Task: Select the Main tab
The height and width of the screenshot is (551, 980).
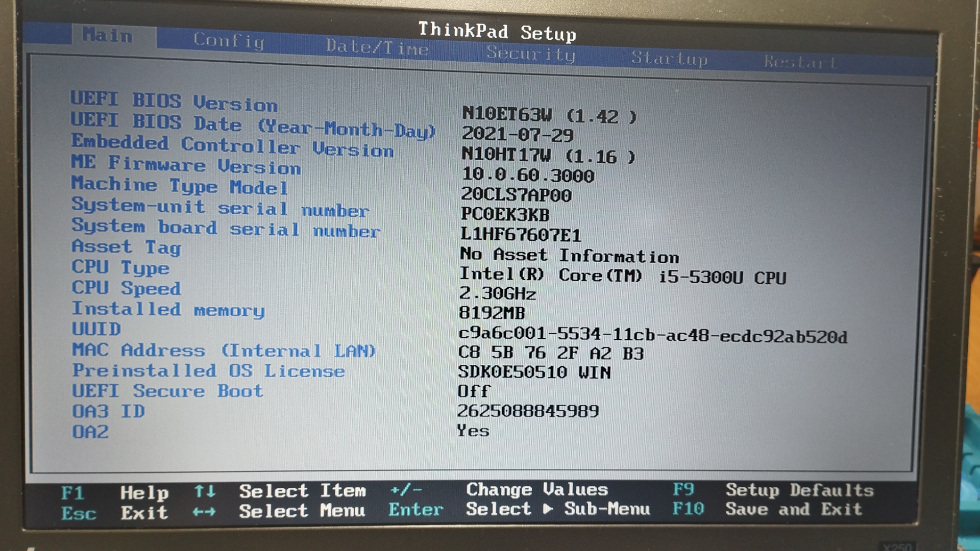Action: (108, 35)
